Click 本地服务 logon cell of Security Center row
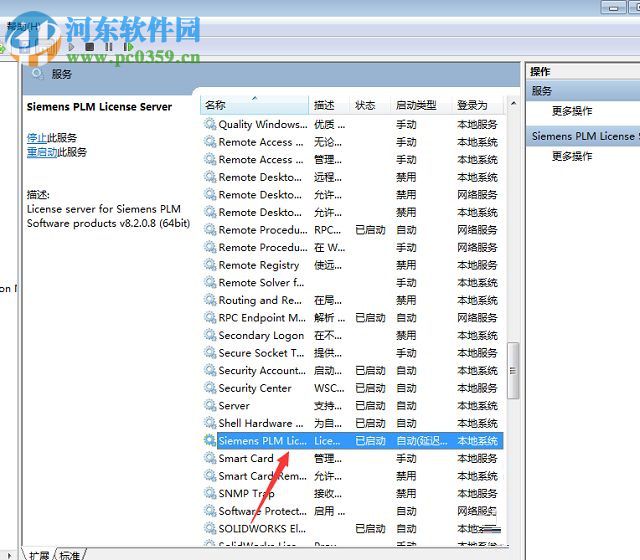This screenshot has width=640, height=560. [x=477, y=388]
